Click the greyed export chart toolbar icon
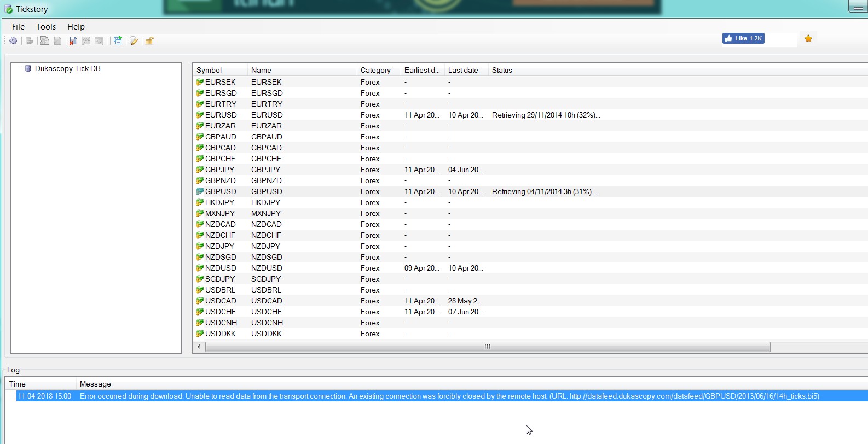Image resolution: width=868 pixels, height=444 pixels. tap(45, 40)
